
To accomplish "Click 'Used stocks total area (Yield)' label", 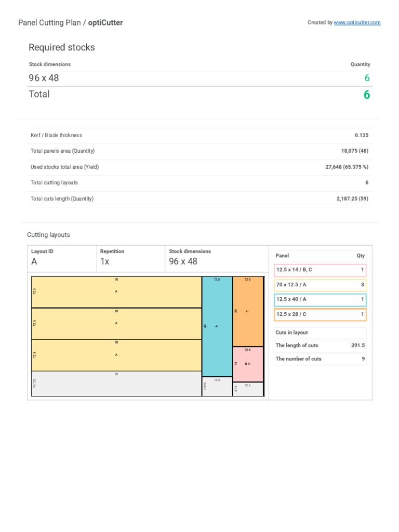I will click(65, 167).
